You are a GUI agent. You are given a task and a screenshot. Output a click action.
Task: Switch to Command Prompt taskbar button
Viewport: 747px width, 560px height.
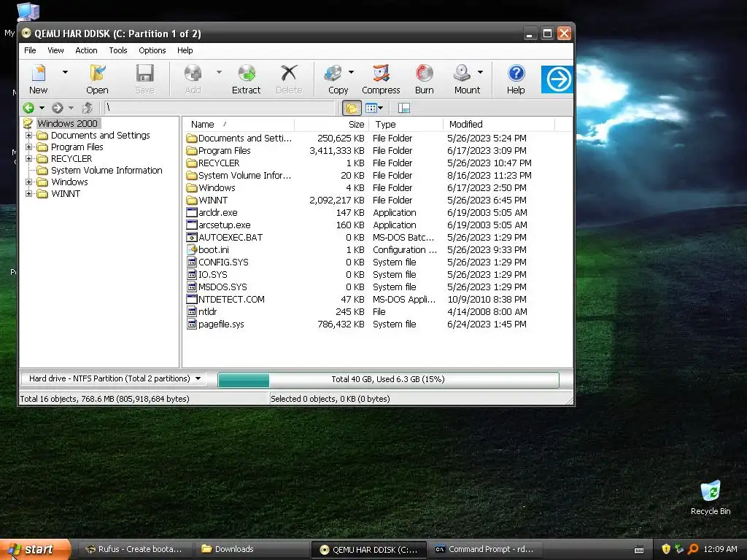(484, 549)
